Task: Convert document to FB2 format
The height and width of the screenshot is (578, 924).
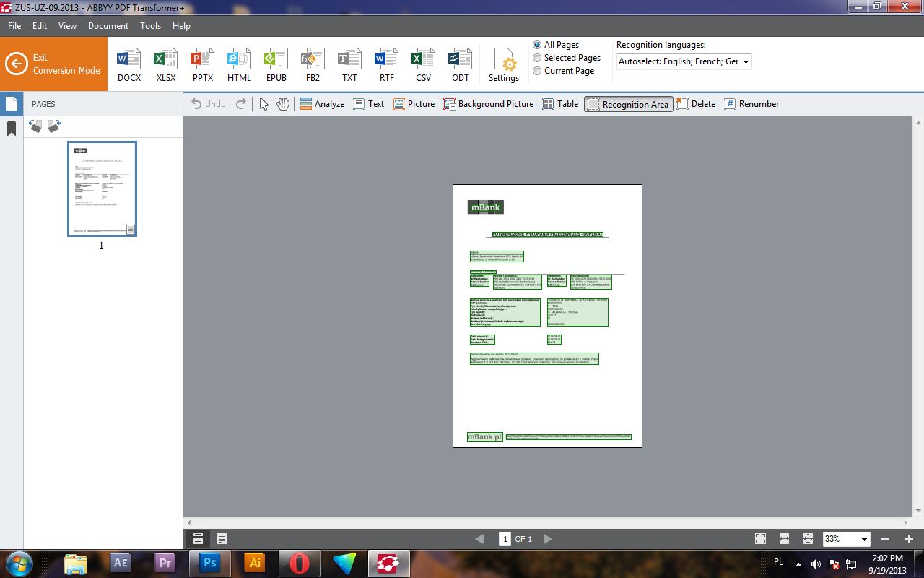Action: (313, 65)
